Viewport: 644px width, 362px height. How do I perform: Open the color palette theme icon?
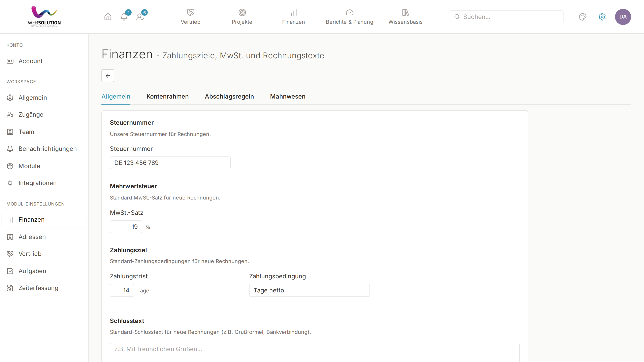click(582, 17)
